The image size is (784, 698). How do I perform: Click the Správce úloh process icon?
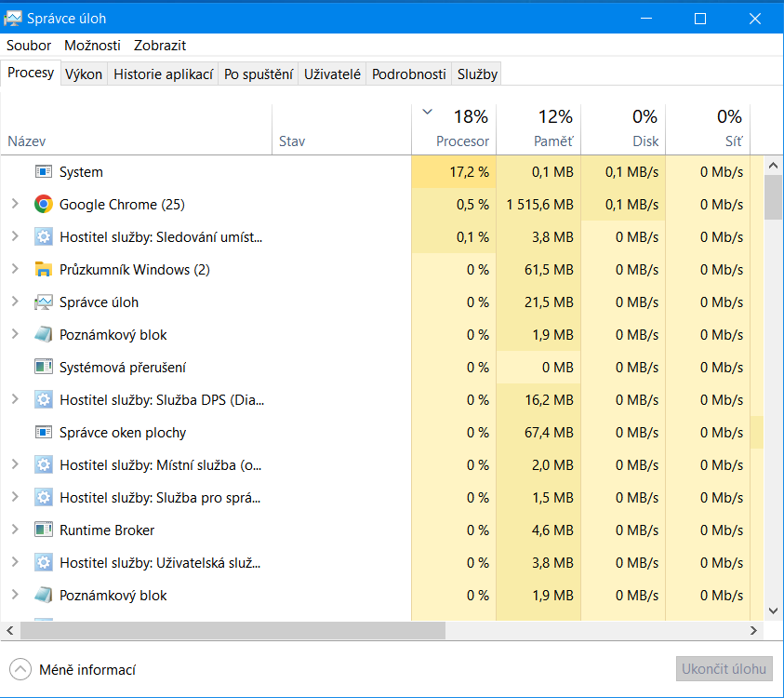click(x=43, y=302)
